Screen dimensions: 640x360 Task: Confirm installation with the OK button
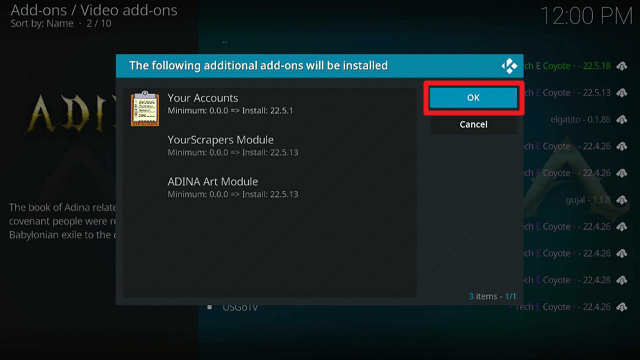click(x=473, y=98)
